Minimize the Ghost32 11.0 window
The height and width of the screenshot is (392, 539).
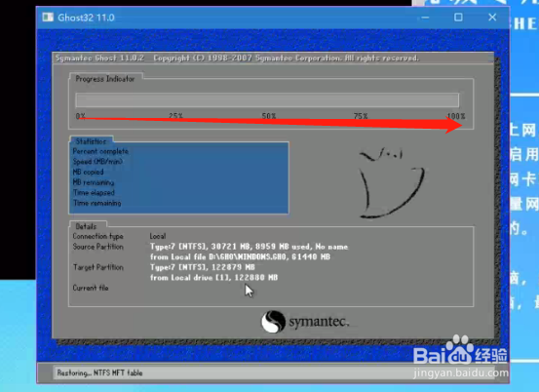click(425, 18)
